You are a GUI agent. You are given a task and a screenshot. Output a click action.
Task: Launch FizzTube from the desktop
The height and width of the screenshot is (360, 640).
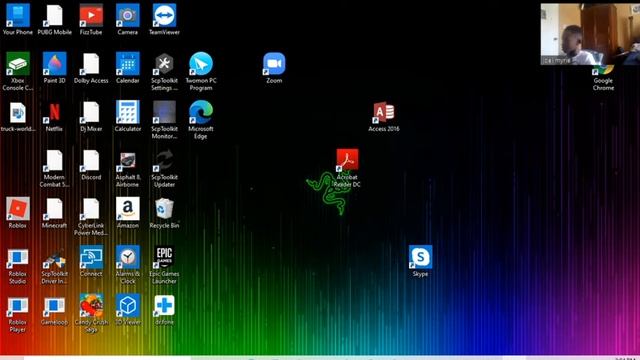click(x=91, y=16)
